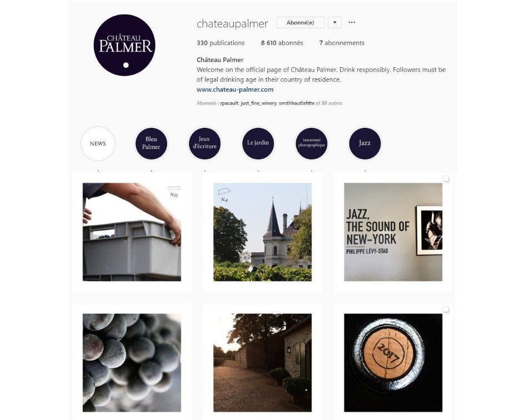Open the Jeux d'écriture highlight
Viewport: 525px width, 420px height.
click(204, 143)
